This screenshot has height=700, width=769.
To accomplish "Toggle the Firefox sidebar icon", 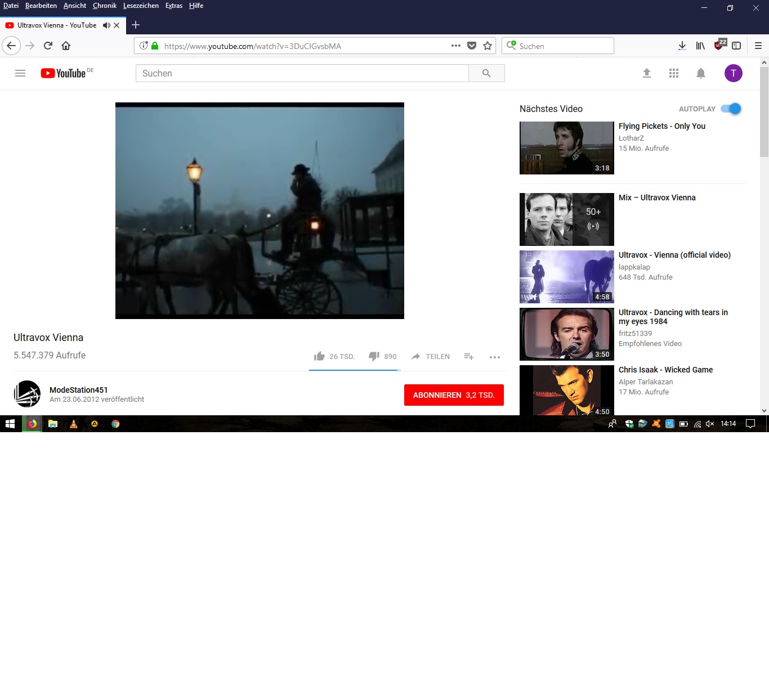I will pos(736,46).
